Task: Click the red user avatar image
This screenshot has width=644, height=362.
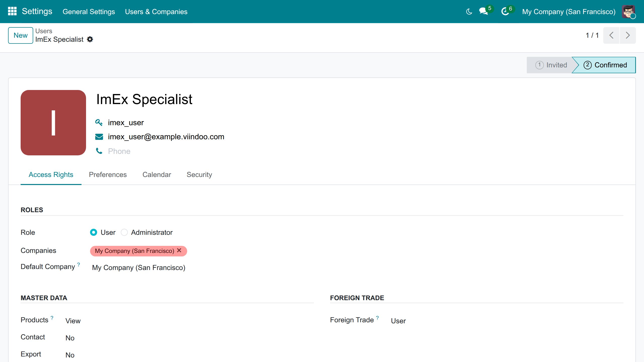Action: pos(53,123)
